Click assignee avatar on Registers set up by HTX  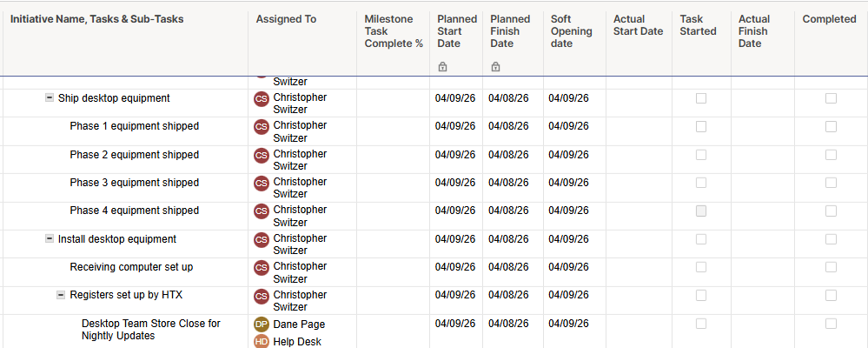point(262,296)
